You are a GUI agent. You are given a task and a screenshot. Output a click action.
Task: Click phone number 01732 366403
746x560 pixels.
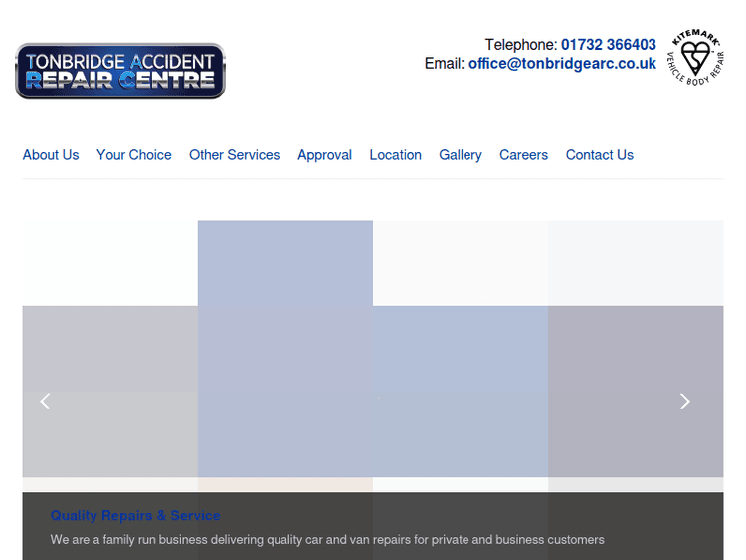[x=608, y=45]
